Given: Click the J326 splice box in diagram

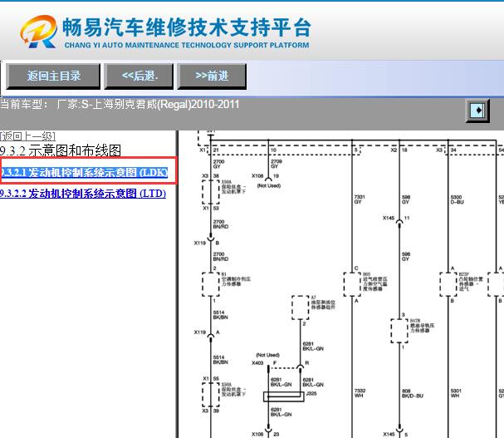Looking at the screenshot, I should (283, 396).
